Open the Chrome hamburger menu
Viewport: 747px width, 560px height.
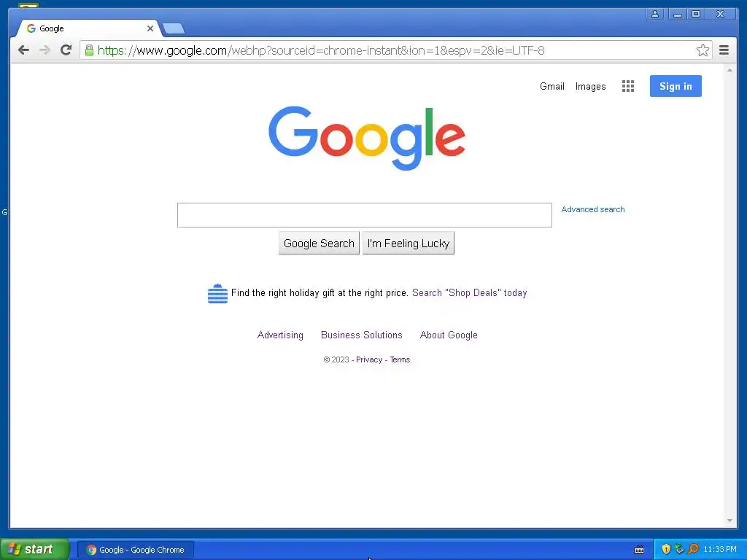(724, 50)
